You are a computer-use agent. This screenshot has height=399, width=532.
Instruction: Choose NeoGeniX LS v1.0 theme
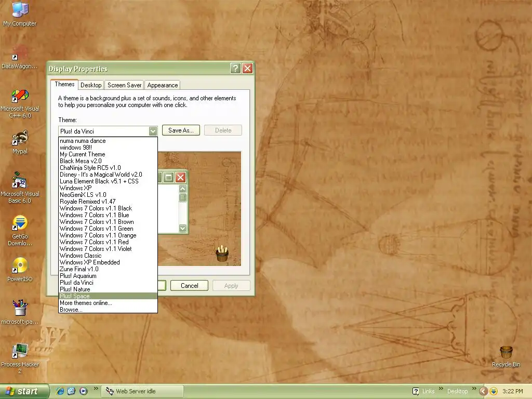pyautogui.click(x=108, y=195)
